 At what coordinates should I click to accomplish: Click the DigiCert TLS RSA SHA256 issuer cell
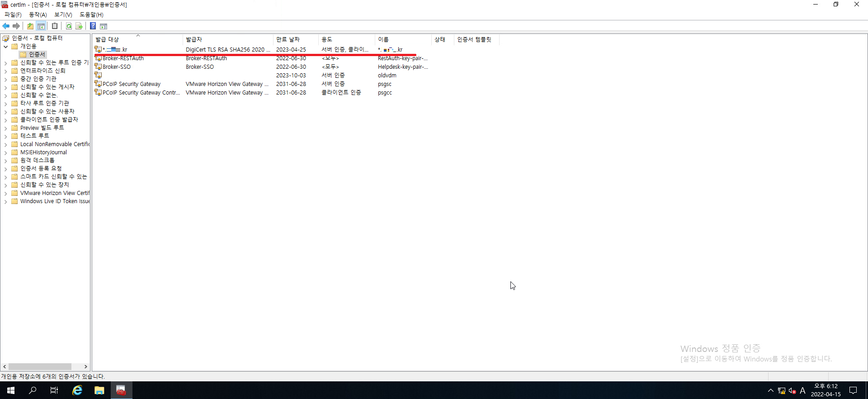coord(228,49)
